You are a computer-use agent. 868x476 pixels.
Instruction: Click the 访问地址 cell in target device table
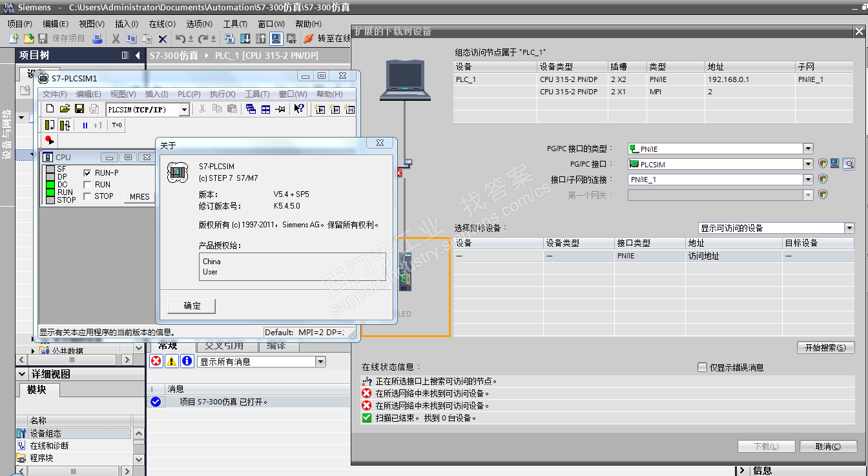click(x=734, y=256)
